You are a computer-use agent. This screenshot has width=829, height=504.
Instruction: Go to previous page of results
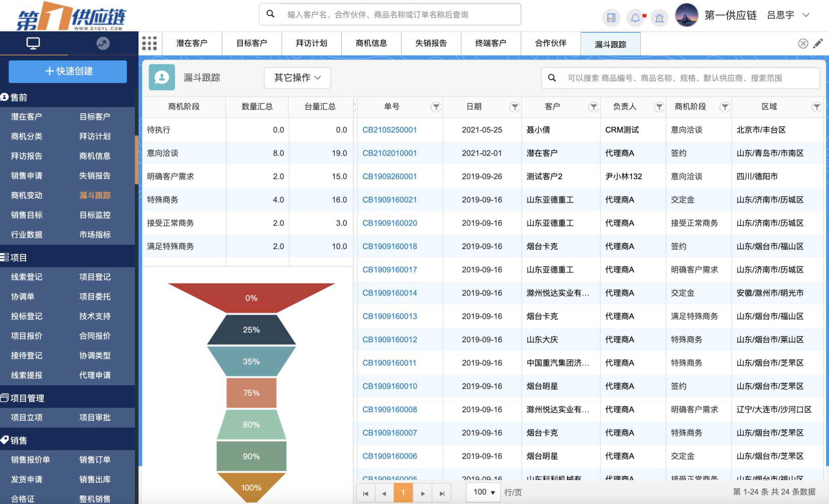[384, 493]
